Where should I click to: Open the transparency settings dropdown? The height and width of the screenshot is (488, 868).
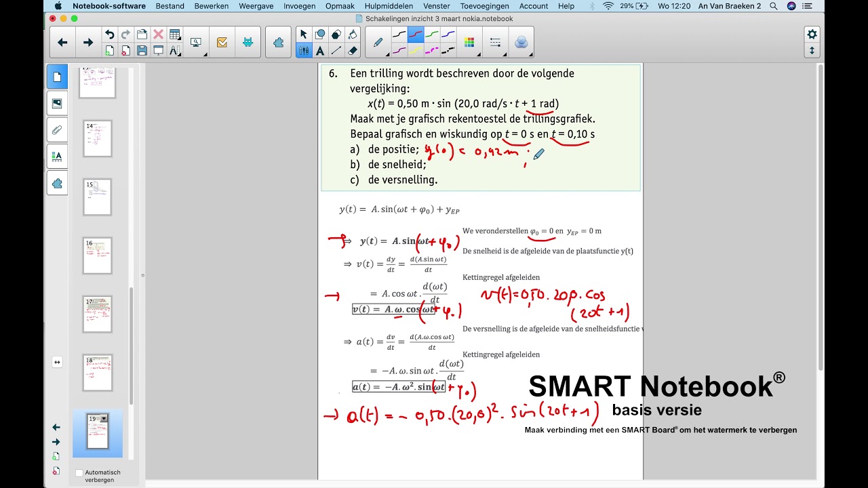[x=521, y=43]
